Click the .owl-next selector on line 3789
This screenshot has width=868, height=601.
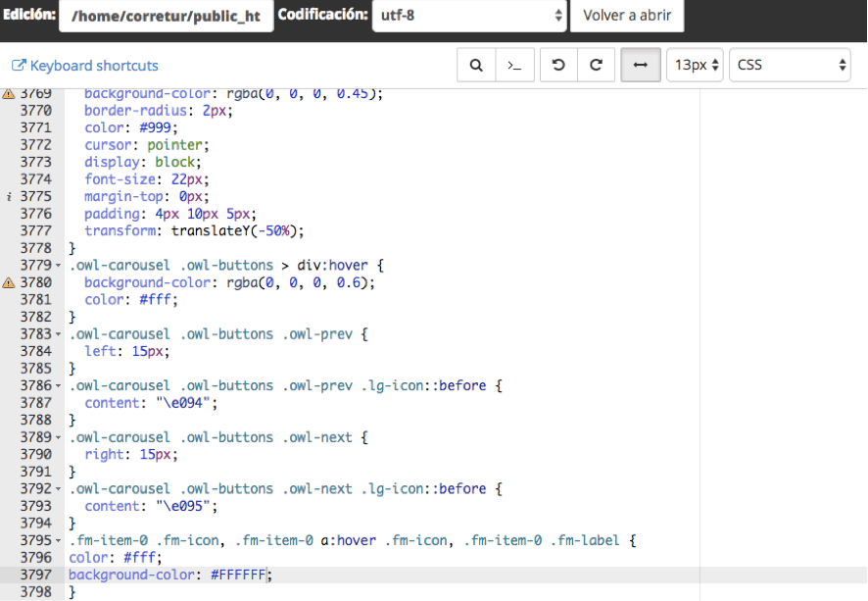317,437
